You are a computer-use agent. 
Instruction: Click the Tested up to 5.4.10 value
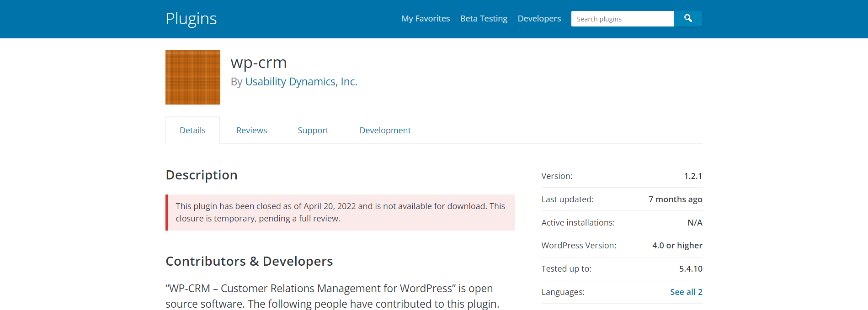click(x=691, y=269)
